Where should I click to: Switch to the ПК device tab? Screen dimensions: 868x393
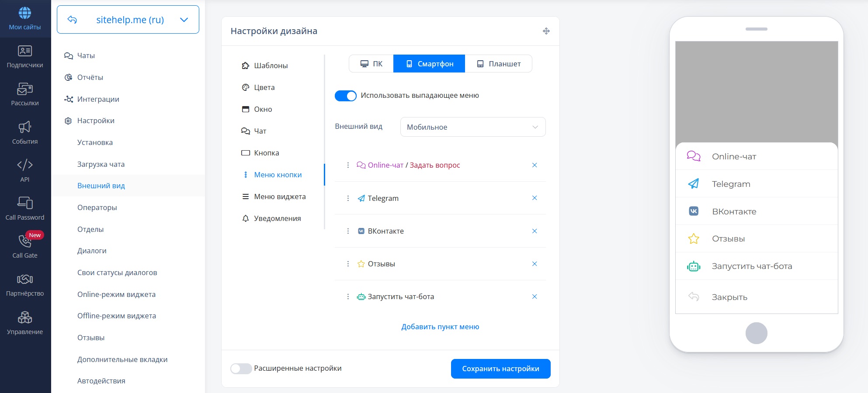click(x=372, y=64)
